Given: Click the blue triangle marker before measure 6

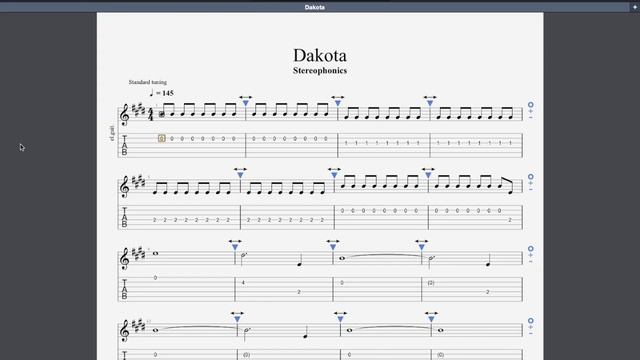Looking at the screenshot, I should [x=240, y=175].
